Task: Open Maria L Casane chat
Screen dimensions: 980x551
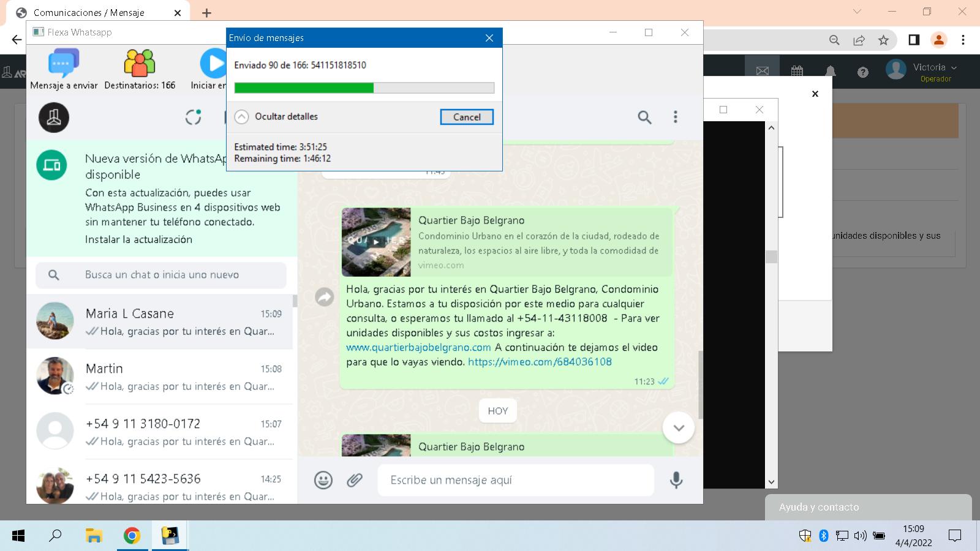Action: tap(159, 321)
